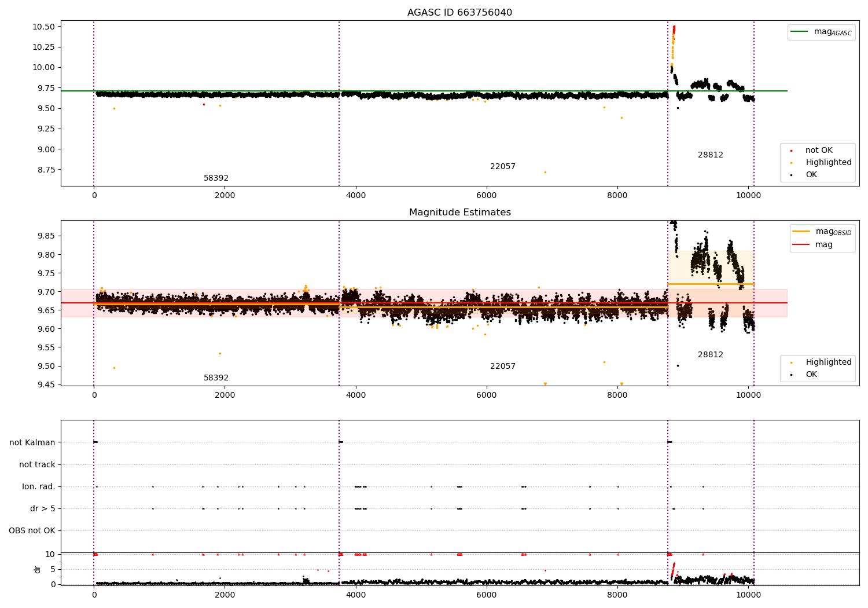Click the orange outlier point near 8.75 magnitude
The image size is (868, 608).
coord(545,172)
